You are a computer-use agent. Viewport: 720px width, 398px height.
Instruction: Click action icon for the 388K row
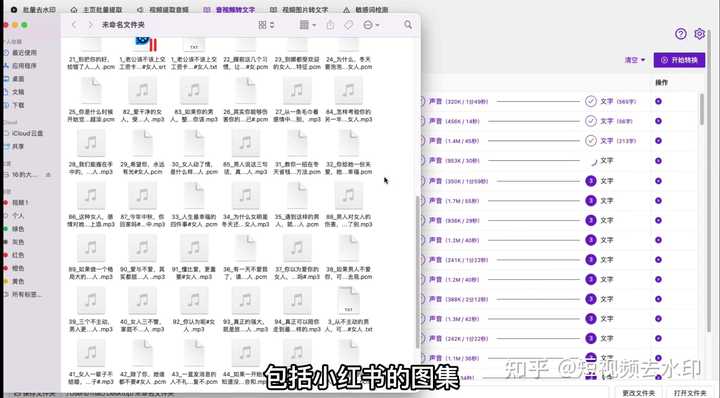[658, 299]
